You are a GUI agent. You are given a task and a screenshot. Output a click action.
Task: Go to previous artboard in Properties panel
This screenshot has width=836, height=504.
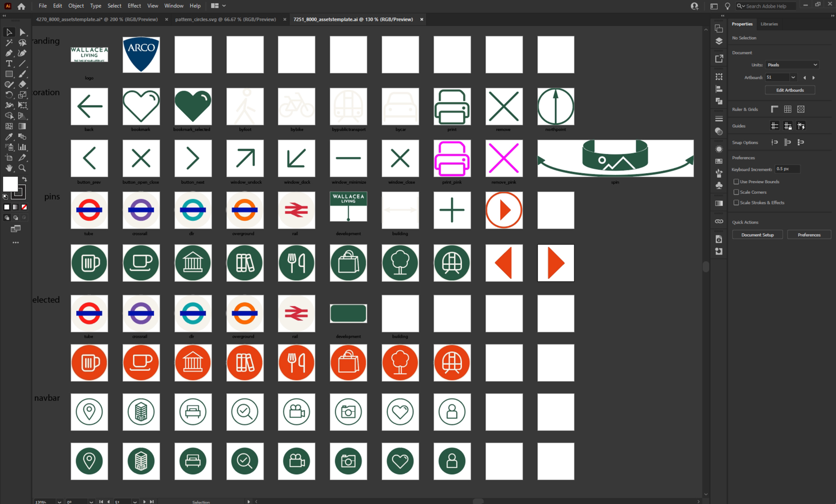[x=804, y=77]
